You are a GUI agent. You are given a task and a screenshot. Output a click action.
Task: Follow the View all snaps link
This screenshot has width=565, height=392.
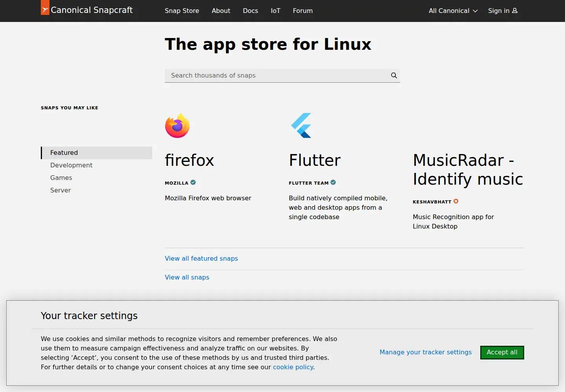click(187, 278)
